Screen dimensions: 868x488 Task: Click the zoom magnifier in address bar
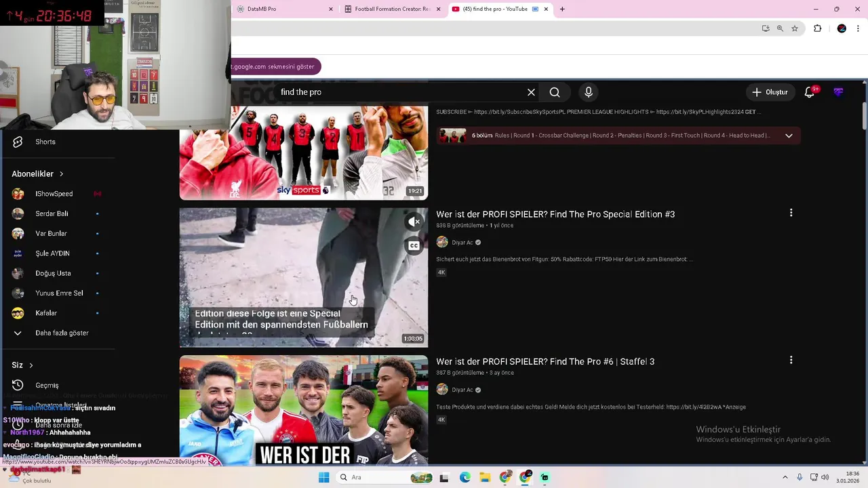coord(780,28)
